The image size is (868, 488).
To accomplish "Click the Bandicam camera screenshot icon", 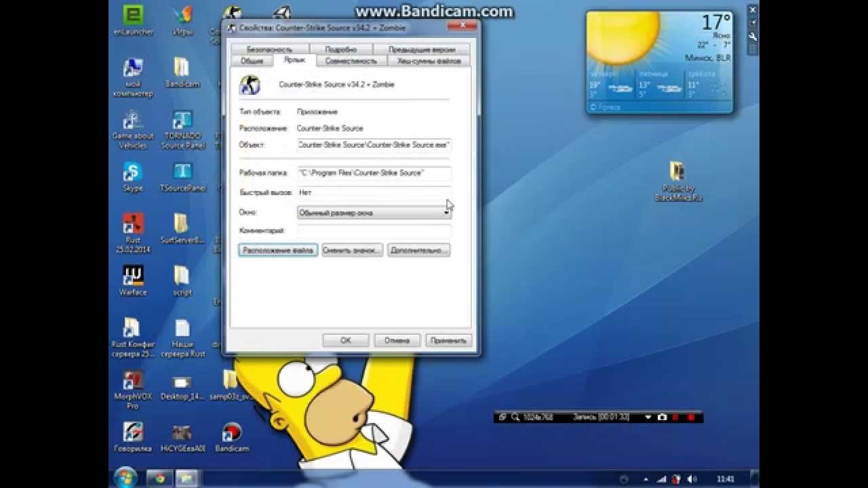I will coord(663,417).
